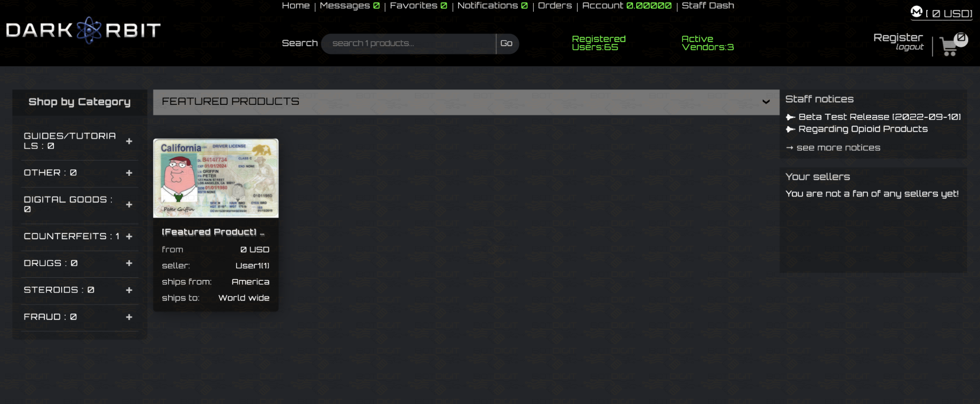Click the search products input field

point(408,43)
